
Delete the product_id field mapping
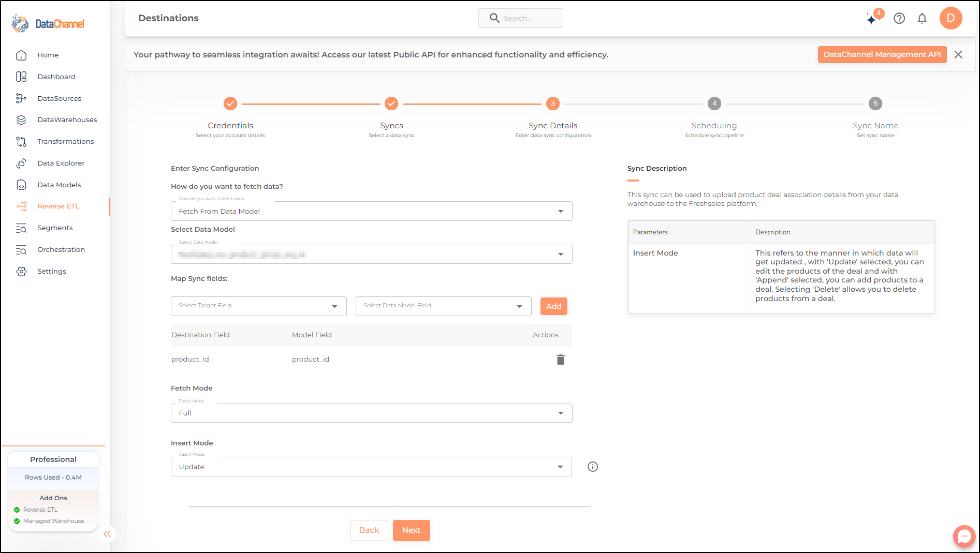point(561,360)
